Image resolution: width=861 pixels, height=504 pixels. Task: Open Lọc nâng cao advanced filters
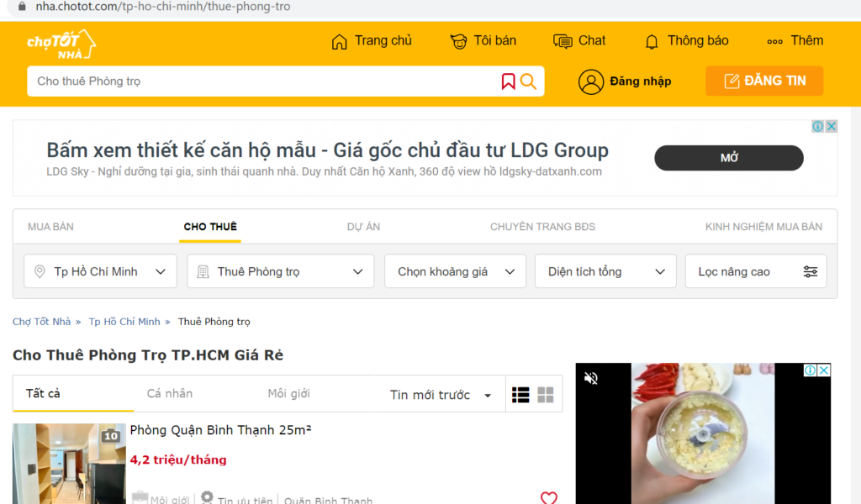756,271
